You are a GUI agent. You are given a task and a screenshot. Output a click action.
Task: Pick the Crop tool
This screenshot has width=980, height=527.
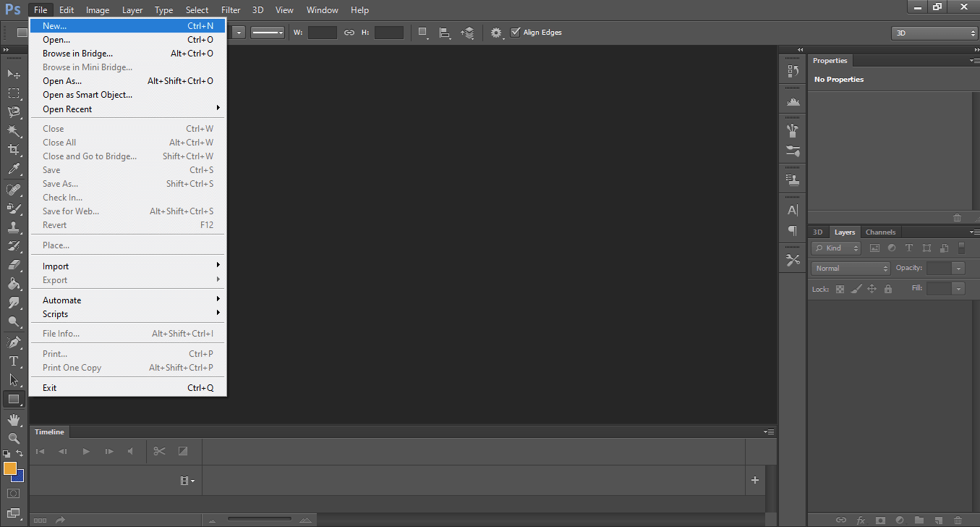pyautogui.click(x=14, y=150)
